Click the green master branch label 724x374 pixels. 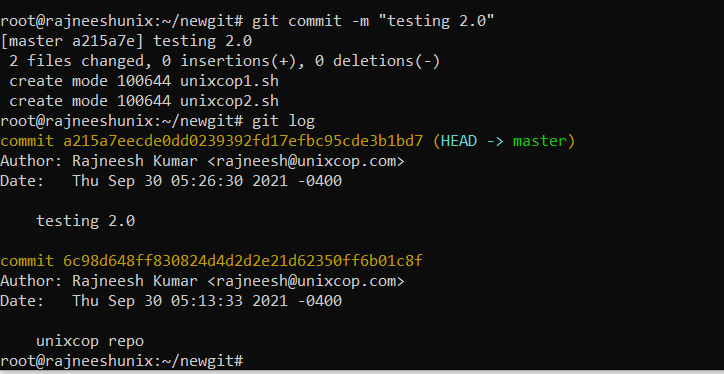(x=540, y=141)
